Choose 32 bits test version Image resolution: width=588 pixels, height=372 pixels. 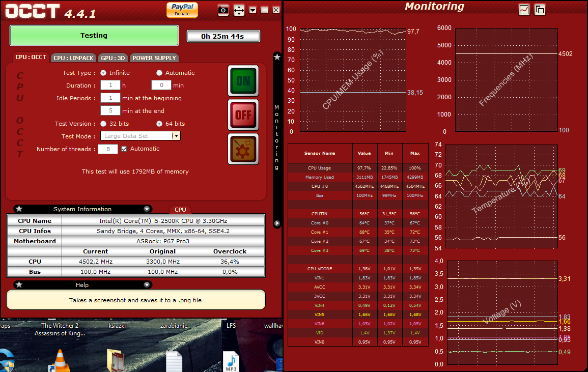click(103, 123)
